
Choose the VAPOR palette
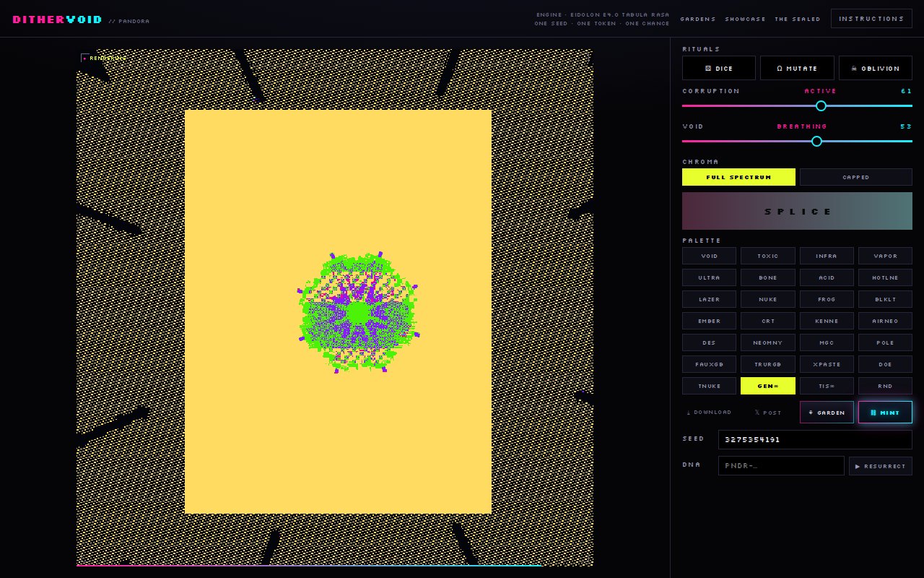coord(885,256)
